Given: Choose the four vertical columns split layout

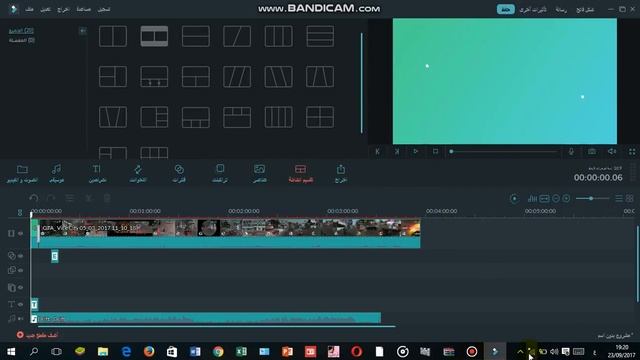Looking at the screenshot, I should [278, 117].
